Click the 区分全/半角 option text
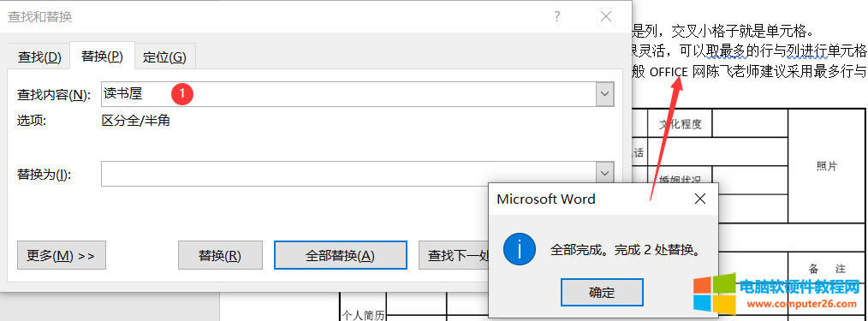 click(135, 121)
